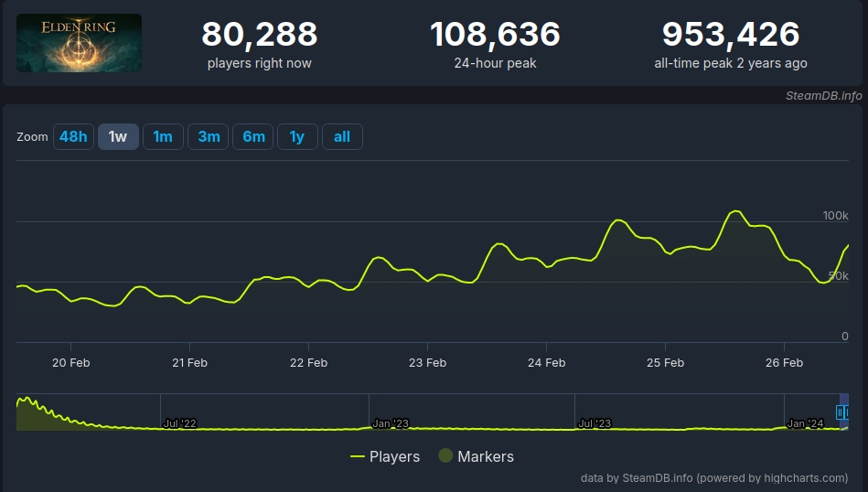Toggle the Players series label in legend

tap(394, 456)
